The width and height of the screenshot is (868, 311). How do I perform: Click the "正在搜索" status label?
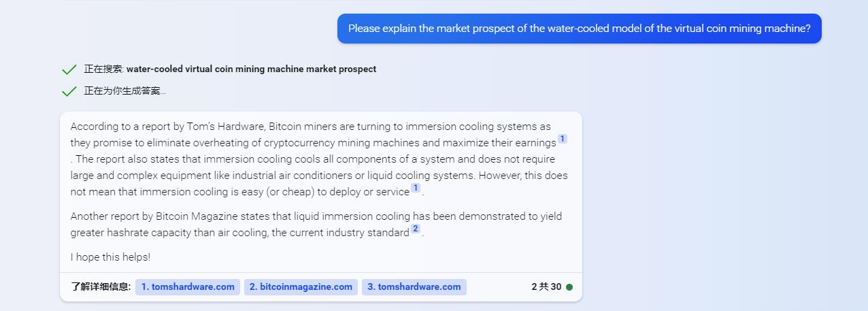point(103,69)
